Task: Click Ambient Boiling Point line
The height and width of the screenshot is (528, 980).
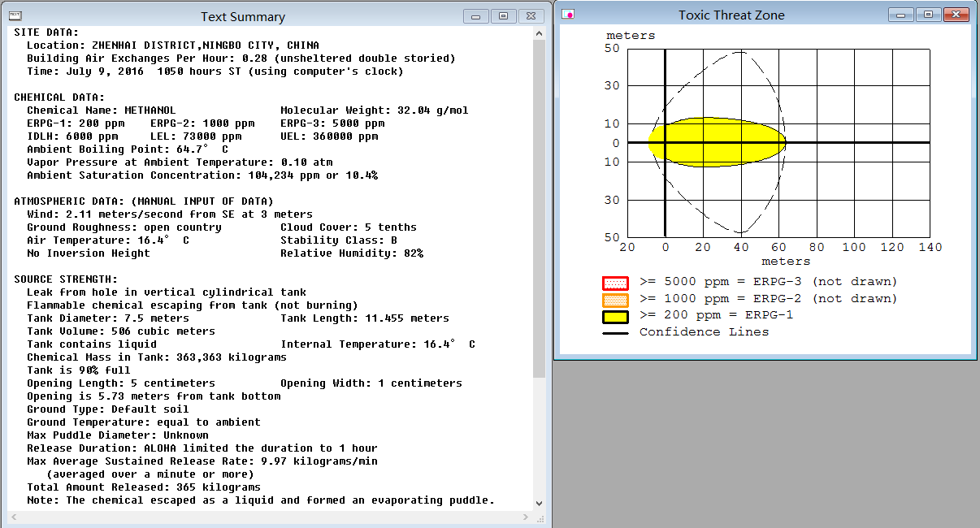Action: (128, 149)
